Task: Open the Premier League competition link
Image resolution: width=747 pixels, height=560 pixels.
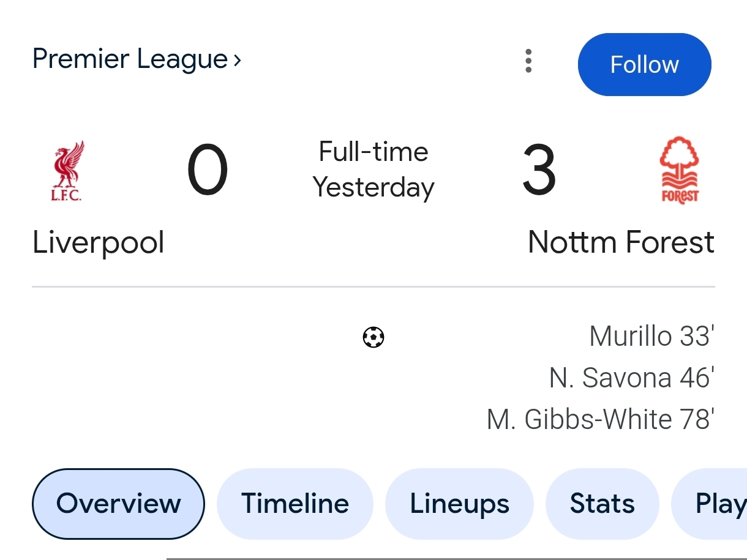Action: pyautogui.click(x=130, y=59)
